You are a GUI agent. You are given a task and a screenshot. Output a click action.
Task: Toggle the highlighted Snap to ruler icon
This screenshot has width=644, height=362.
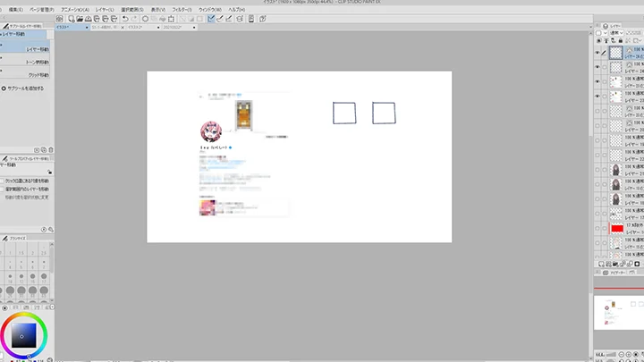[x=211, y=19]
